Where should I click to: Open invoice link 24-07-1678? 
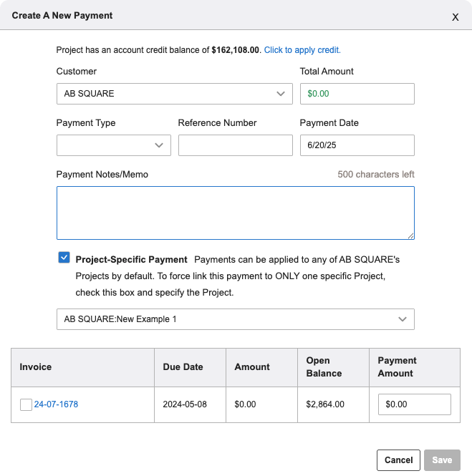(x=56, y=404)
